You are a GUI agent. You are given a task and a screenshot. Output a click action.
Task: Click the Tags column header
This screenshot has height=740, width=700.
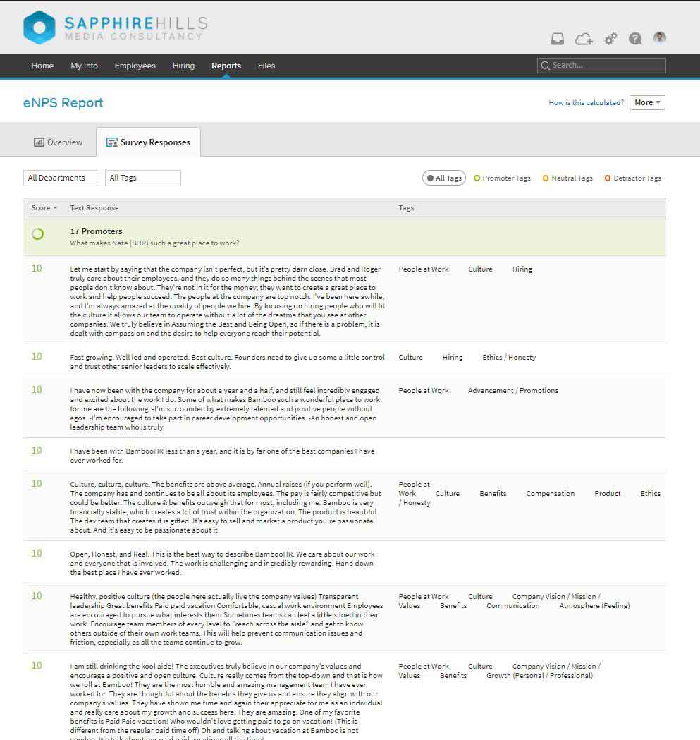pyautogui.click(x=406, y=207)
